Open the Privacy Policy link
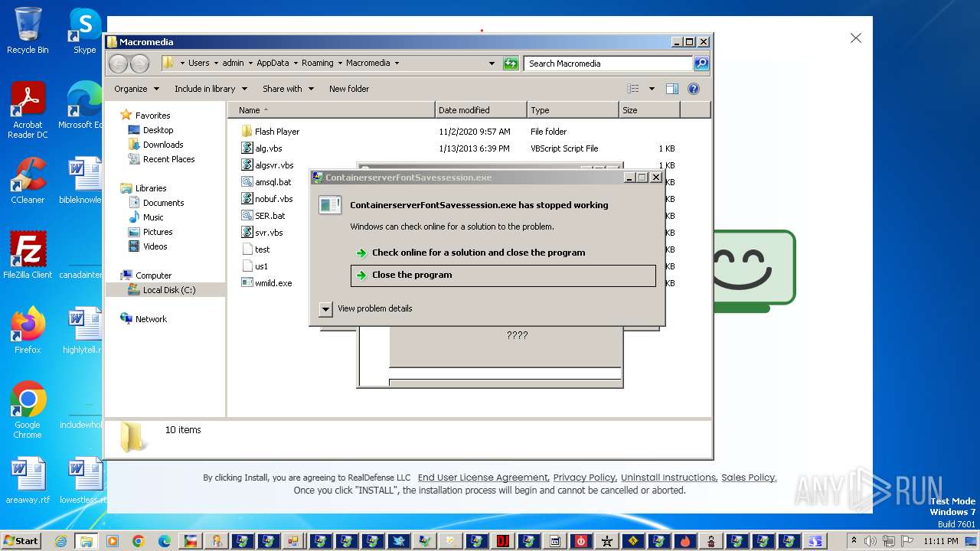The width and height of the screenshot is (980, 551). coord(584,478)
